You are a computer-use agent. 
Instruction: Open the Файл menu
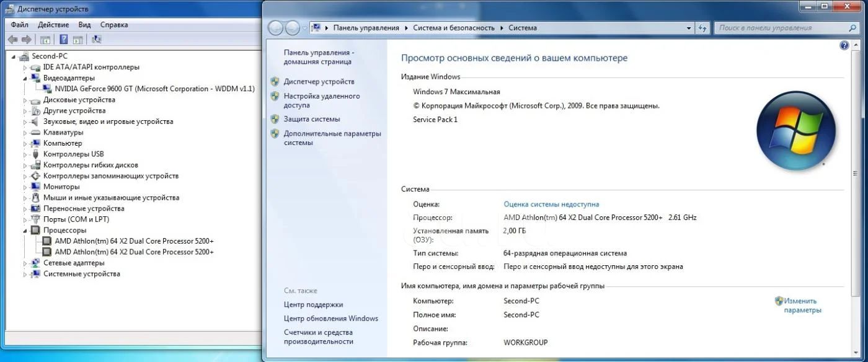[19, 25]
